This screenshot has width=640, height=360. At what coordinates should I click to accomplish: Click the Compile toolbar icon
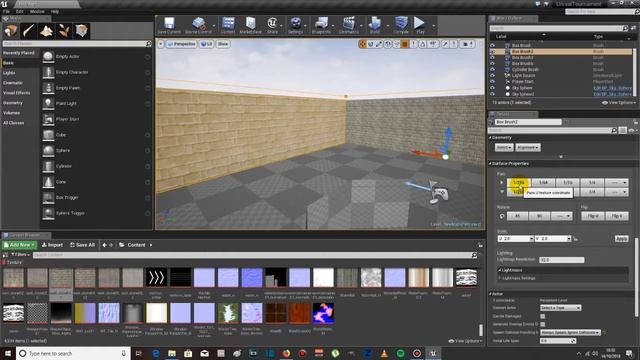coord(401,25)
